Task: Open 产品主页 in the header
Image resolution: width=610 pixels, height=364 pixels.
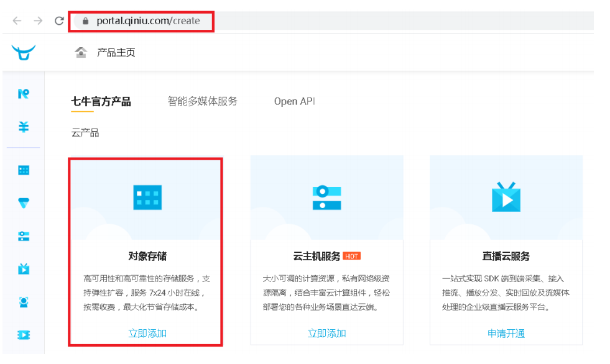Action: point(116,52)
